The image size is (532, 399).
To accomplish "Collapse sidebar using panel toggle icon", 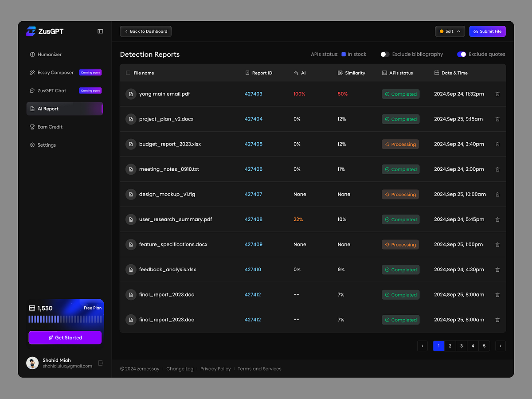I will coord(100,31).
